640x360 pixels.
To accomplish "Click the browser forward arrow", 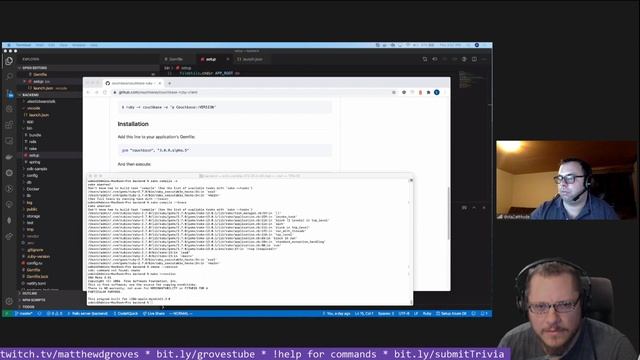I will (x=96, y=92).
